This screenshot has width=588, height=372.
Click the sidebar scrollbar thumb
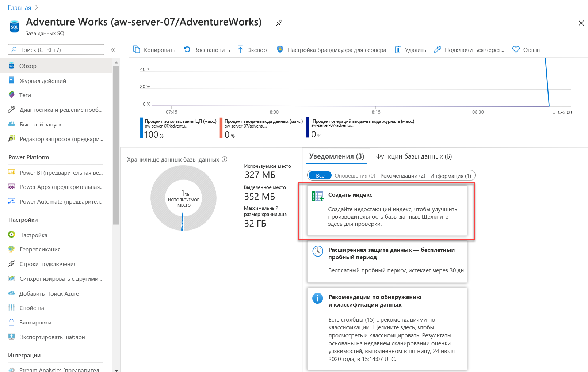pos(116,145)
